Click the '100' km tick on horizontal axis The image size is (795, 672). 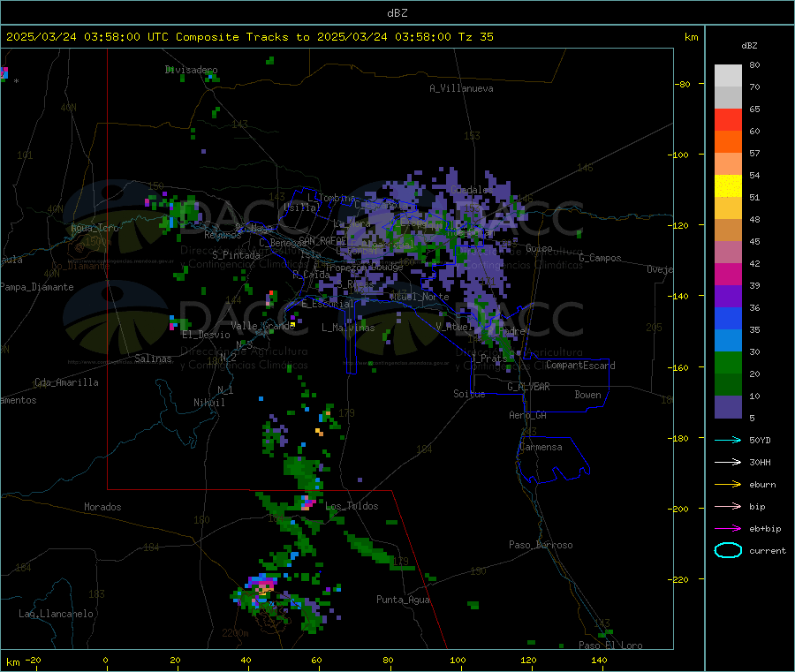coord(458,660)
